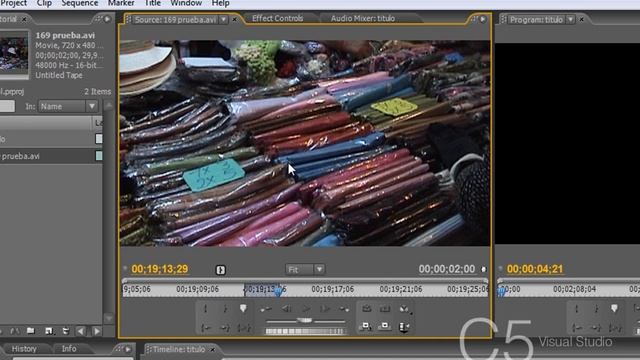This screenshot has height=360, width=640.
Task: Click playhead on Program time ruler
Action: 501,291
